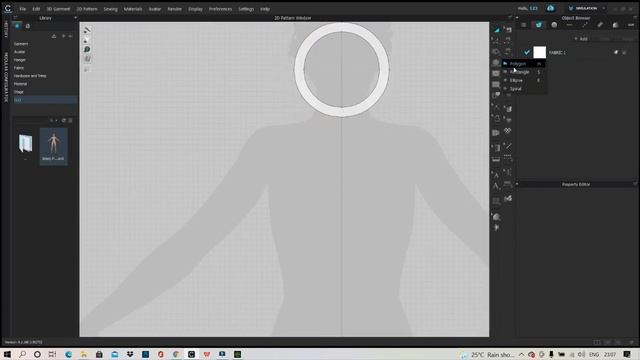640x360 pixels.
Task: Expand the Library panel header arrow
Action: 76,18
